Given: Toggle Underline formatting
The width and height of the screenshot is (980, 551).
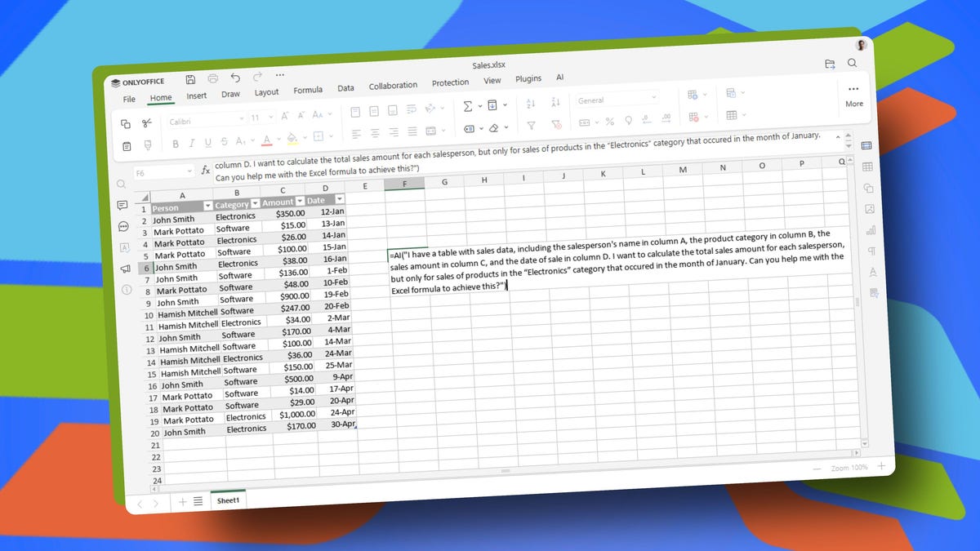Looking at the screenshot, I should (207, 142).
